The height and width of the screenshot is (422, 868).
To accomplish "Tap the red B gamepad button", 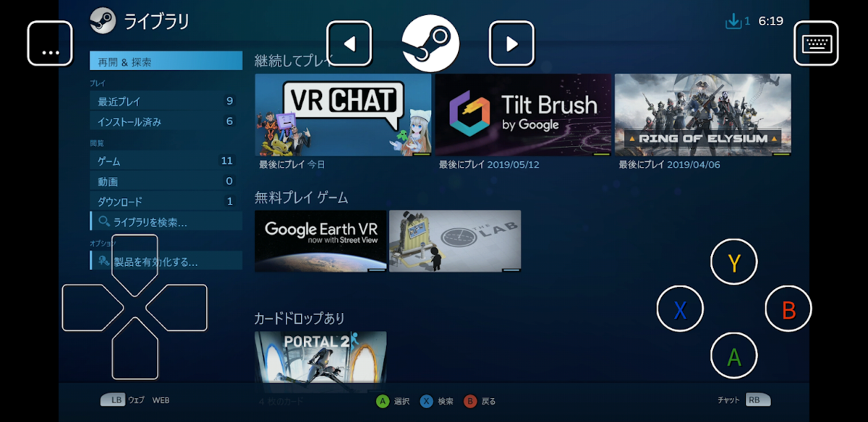I will [x=788, y=309].
